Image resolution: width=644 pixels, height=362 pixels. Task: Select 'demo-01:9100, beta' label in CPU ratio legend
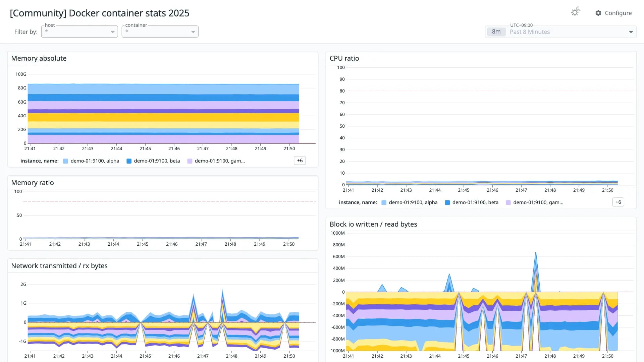tap(475, 202)
